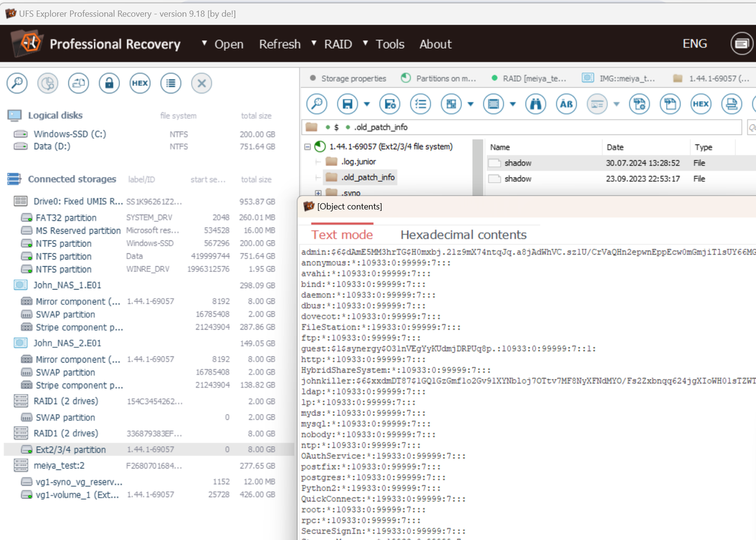Click the tile view mode icon
This screenshot has width=756, height=540.
click(x=451, y=105)
